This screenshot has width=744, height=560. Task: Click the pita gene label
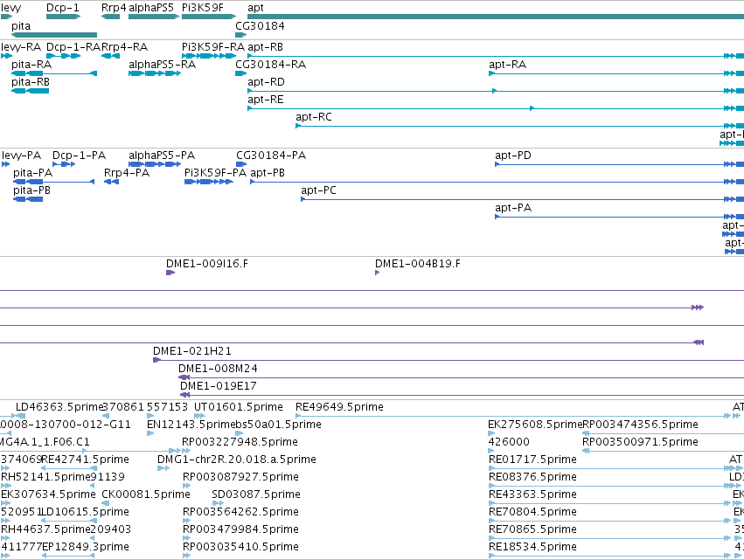tap(21, 26)
